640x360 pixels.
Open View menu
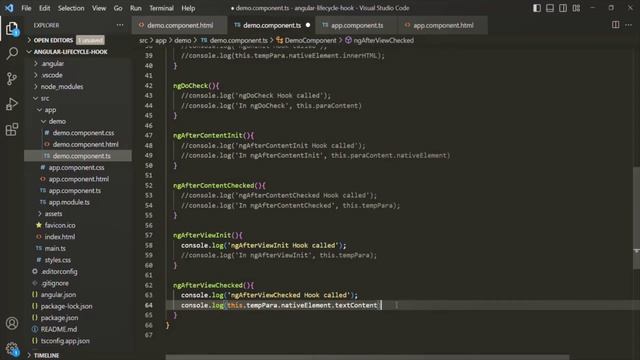99,8
